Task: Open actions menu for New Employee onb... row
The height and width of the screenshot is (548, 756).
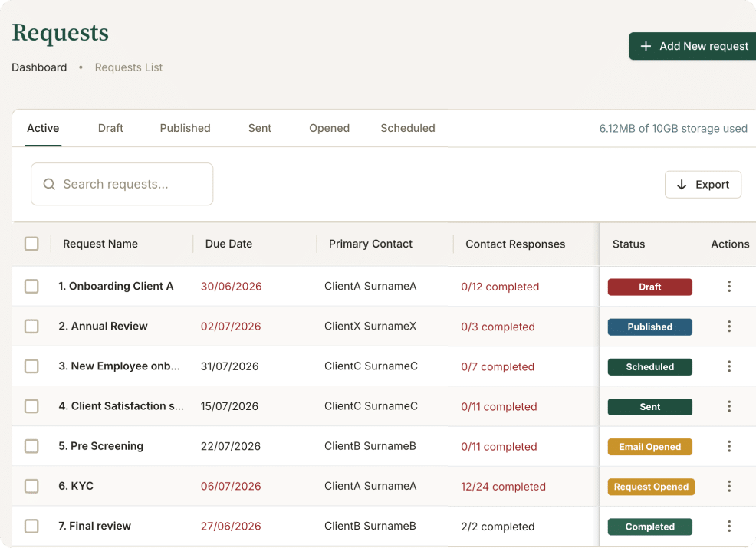Action: pyautogui.click(x=729, y=366)
